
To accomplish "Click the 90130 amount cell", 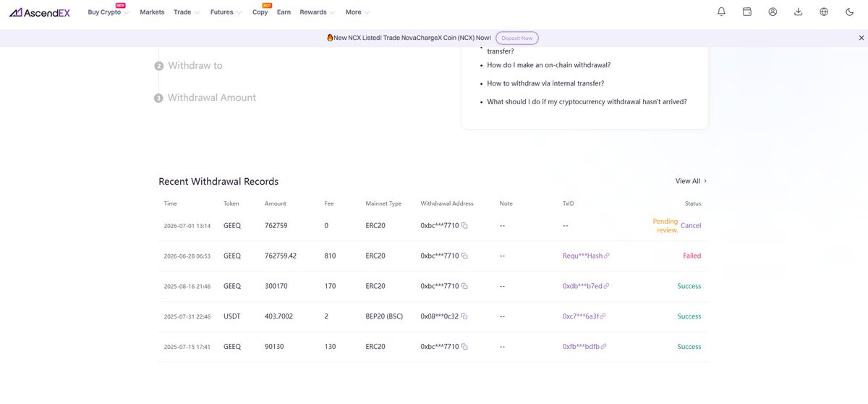I will 274,348.
